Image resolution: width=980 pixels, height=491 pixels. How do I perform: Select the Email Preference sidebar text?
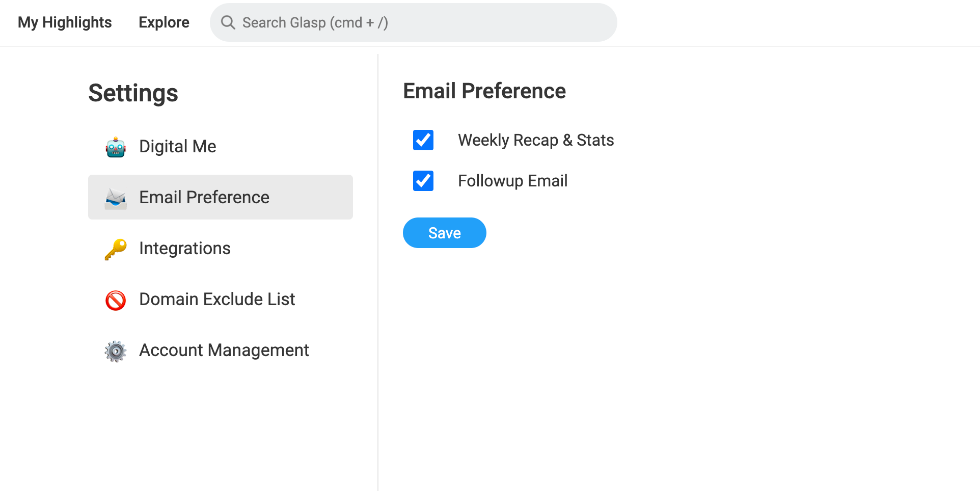click(204, 198)
